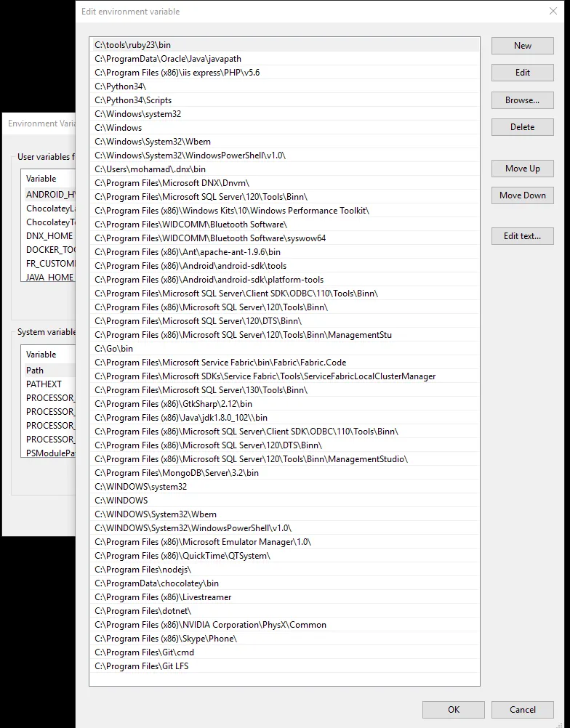Viewport: 570px width, 728px height.
Task: Select the Fabric\Fabric.Code entry
Action: pos(284,363)
